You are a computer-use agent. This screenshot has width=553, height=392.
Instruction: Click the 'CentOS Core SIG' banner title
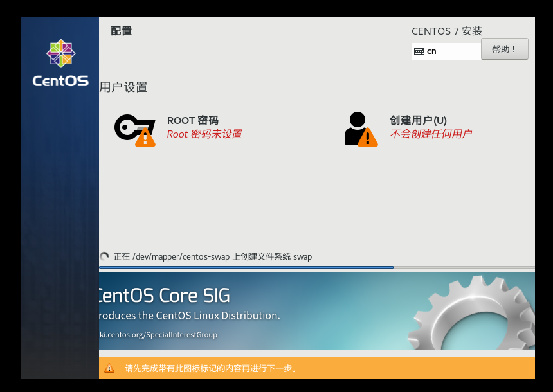pyautogui.click(x=165, y=296)
